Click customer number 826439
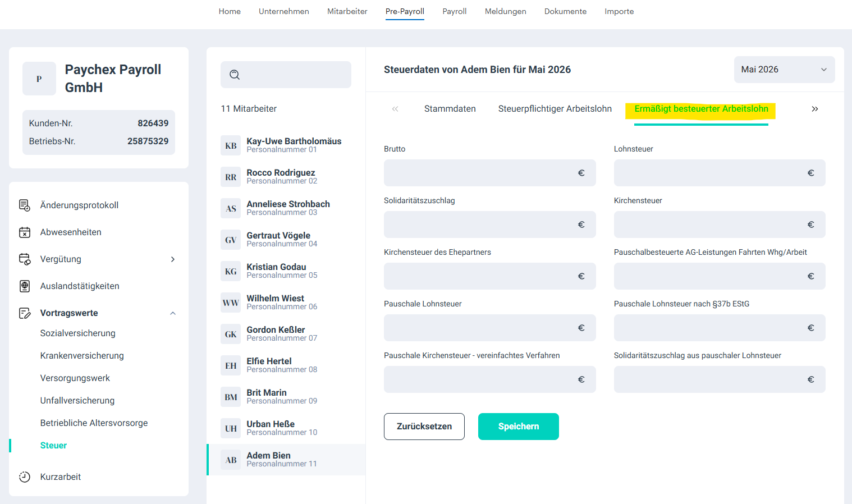The height and width of the screenshot is (504, 852). click(153, 123)
